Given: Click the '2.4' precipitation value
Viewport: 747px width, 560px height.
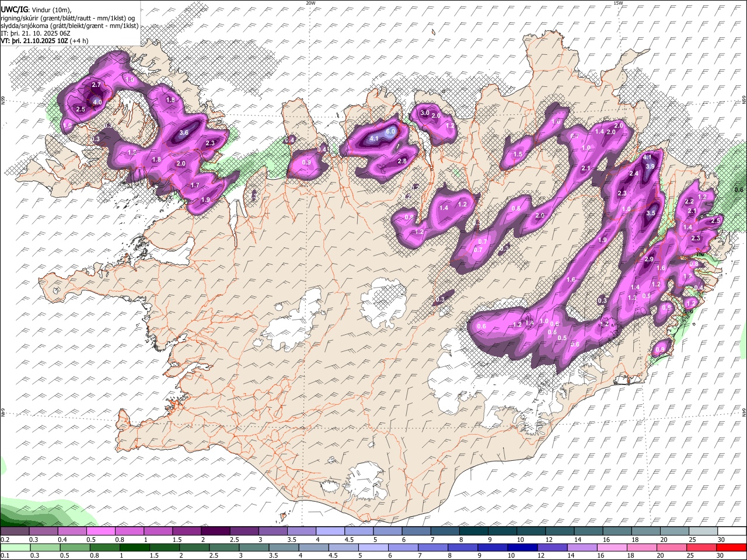Looking at the screenshot, I should click(x=634, y=174).
